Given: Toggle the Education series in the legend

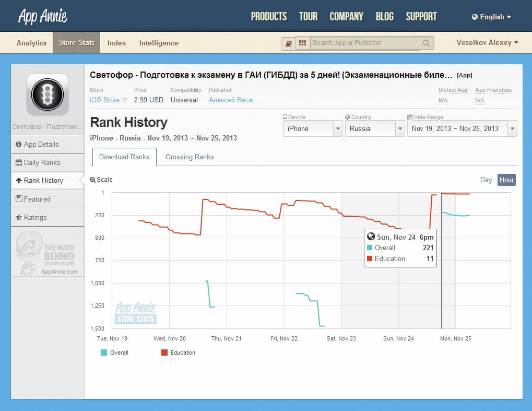Looking at the screenshot, I should (x=178, y=353).
